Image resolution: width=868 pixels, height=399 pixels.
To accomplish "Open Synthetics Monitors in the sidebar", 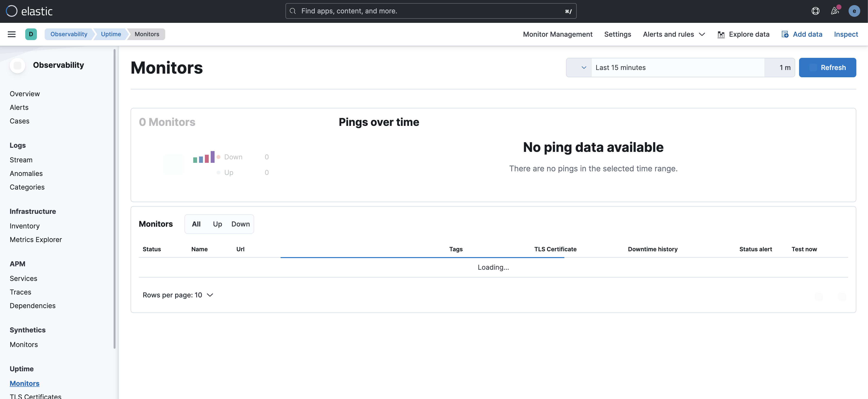I will click(x=24, y=345).
